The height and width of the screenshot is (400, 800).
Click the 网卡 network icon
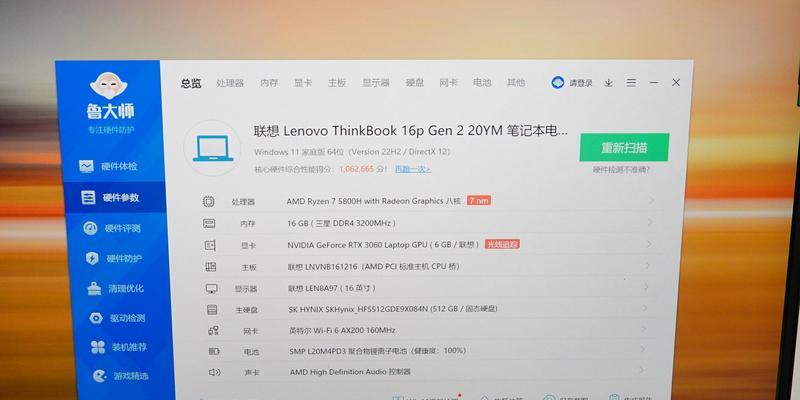pos(213,331)
